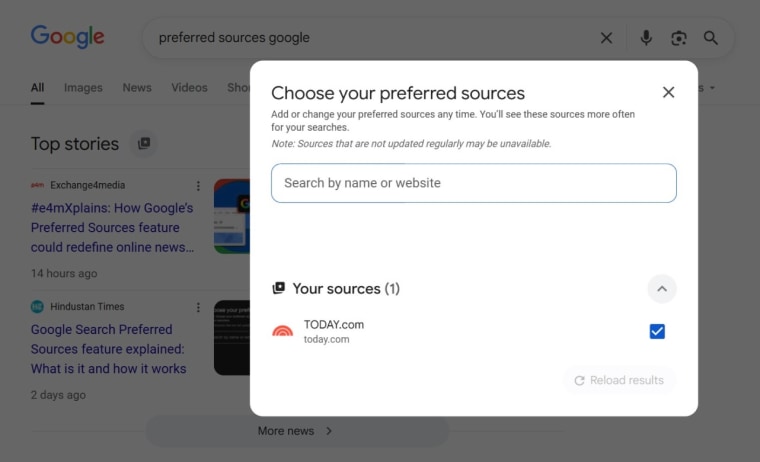
Task: Collapse the Your sources section
Action: (661, 289)
